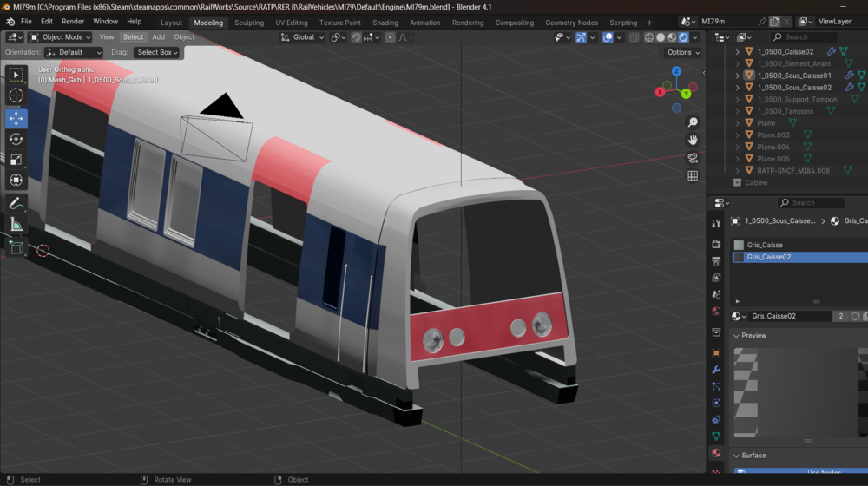Open the Object Mode dropdown
868x486 pixels.
(60, 37)
